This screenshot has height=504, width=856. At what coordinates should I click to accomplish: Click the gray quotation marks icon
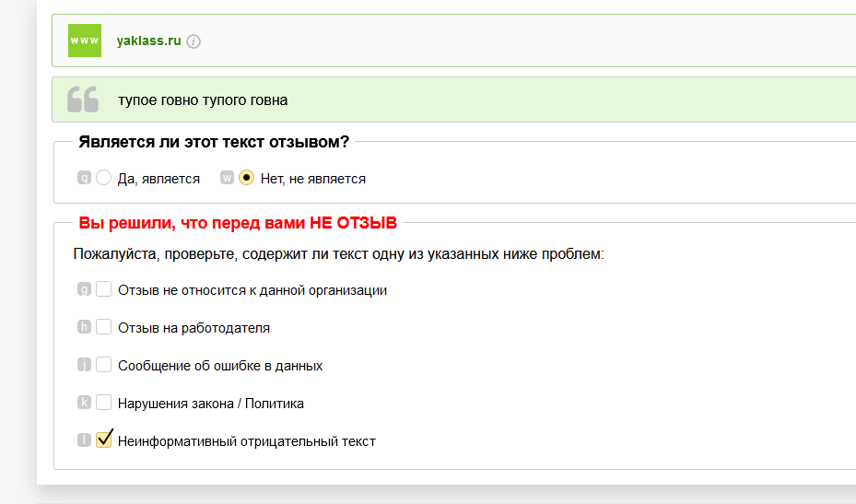coord(83,100)
